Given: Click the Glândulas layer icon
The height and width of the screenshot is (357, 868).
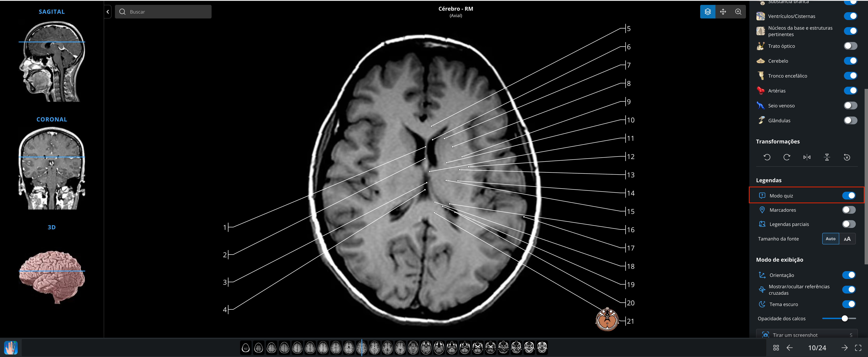Looking at the screenshot, I should tap(761, 120).
